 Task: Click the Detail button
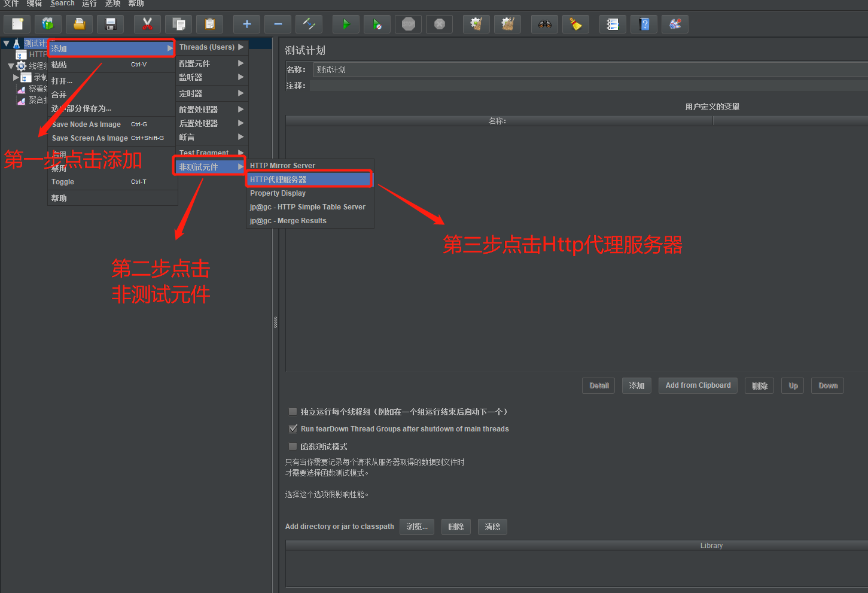[x=599, y=386]
